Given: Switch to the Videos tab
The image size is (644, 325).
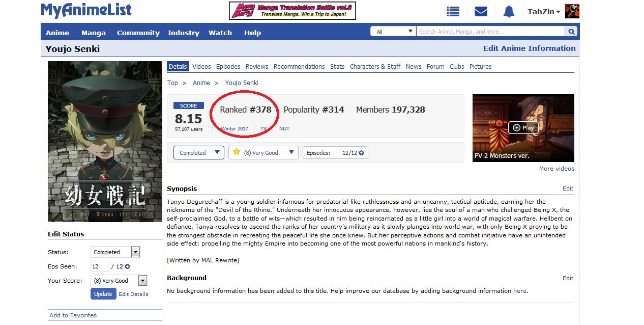Looking at the screenshot, I should click(x=201, y=67).
